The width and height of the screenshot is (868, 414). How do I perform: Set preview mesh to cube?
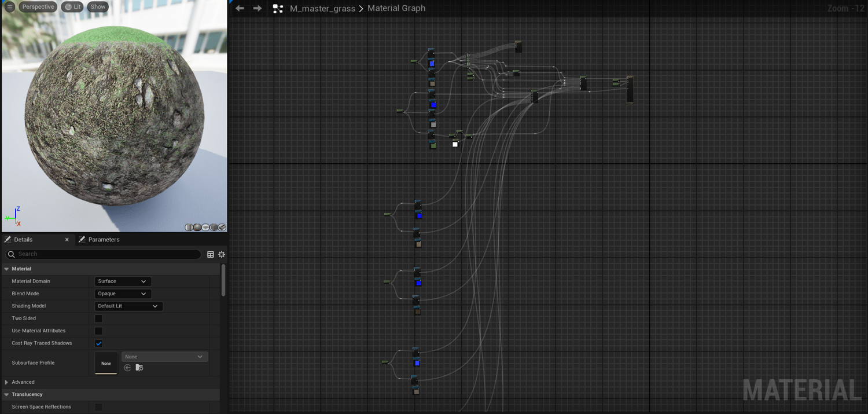[214, 228]
